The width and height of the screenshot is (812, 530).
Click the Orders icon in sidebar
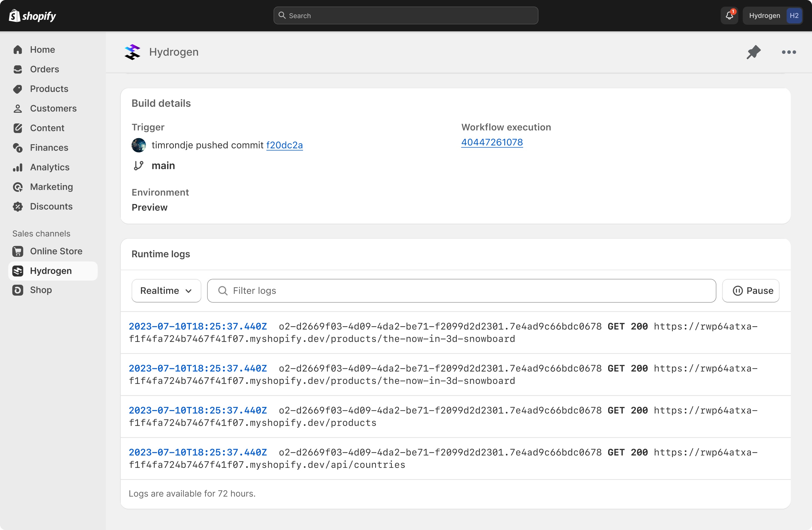pyautogui.click(x=18, y=69)
